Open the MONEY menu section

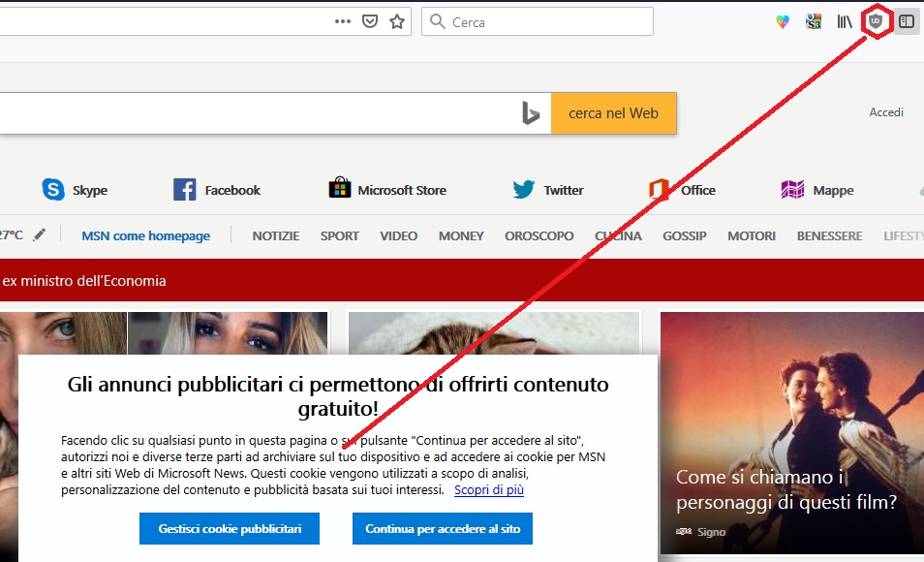coord(461,235)
